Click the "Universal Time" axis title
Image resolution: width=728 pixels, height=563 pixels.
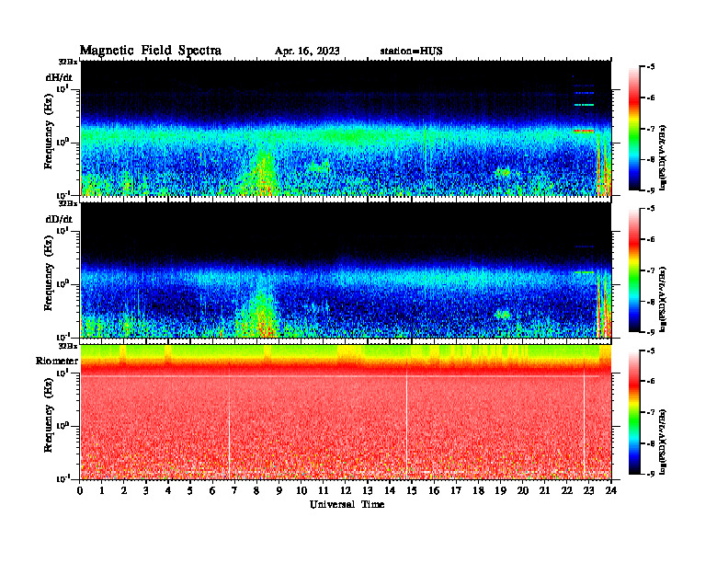pyautogui.click(x=347, y=504)
